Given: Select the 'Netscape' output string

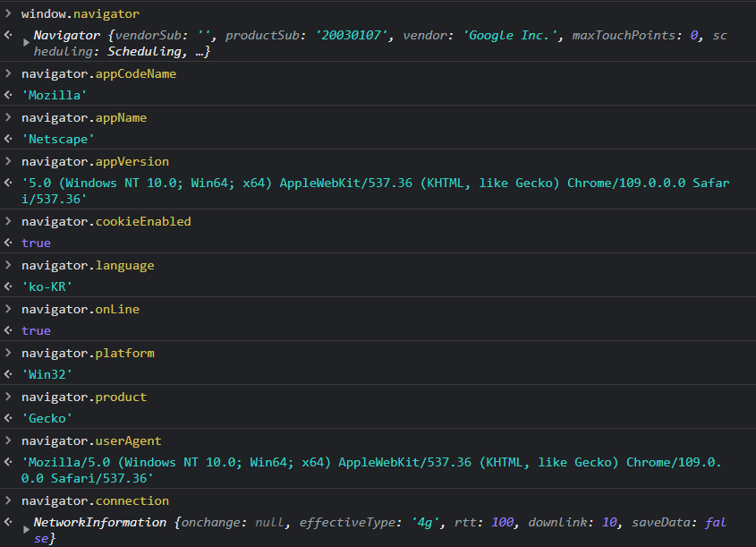Looking at the screenshot, I should (58, 139).
